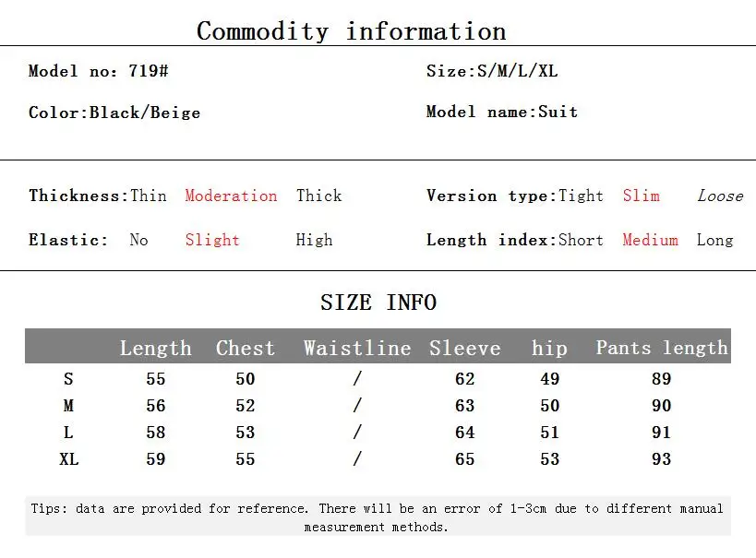Screen dimensions: 756x558
Task: Select the No elastic option
Action: [138, 240]
